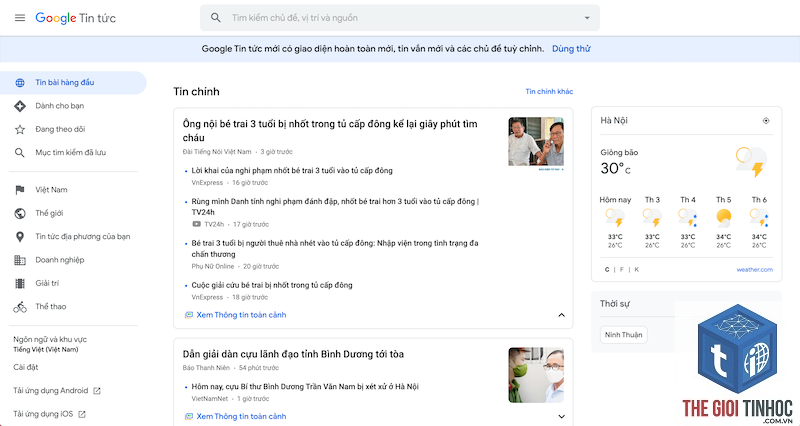
Task: Click Tải ứng dụng Android link
Action: coord(51,391)
